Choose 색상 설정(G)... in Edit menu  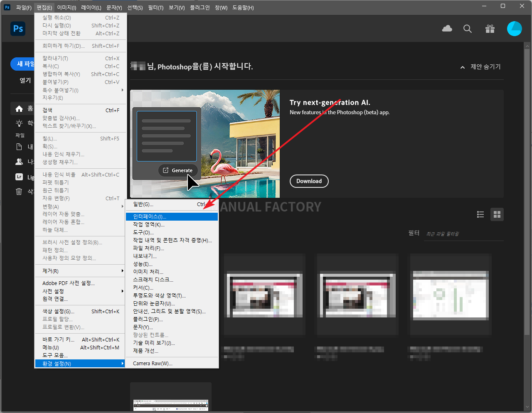[x=80, y=311]
